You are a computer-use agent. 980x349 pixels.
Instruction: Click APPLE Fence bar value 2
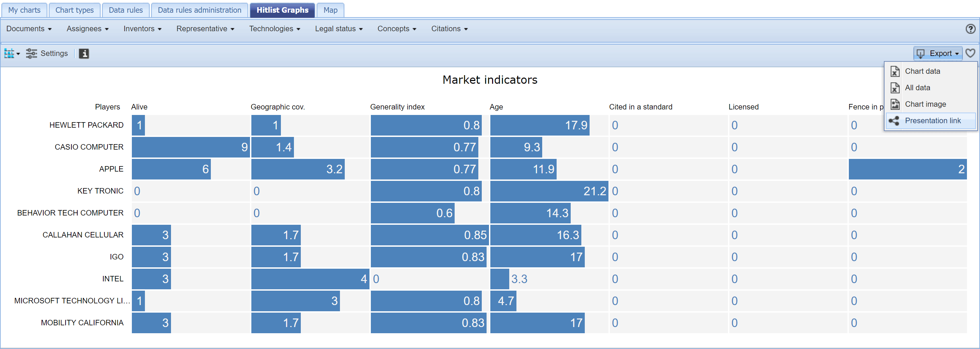(908, 169)
